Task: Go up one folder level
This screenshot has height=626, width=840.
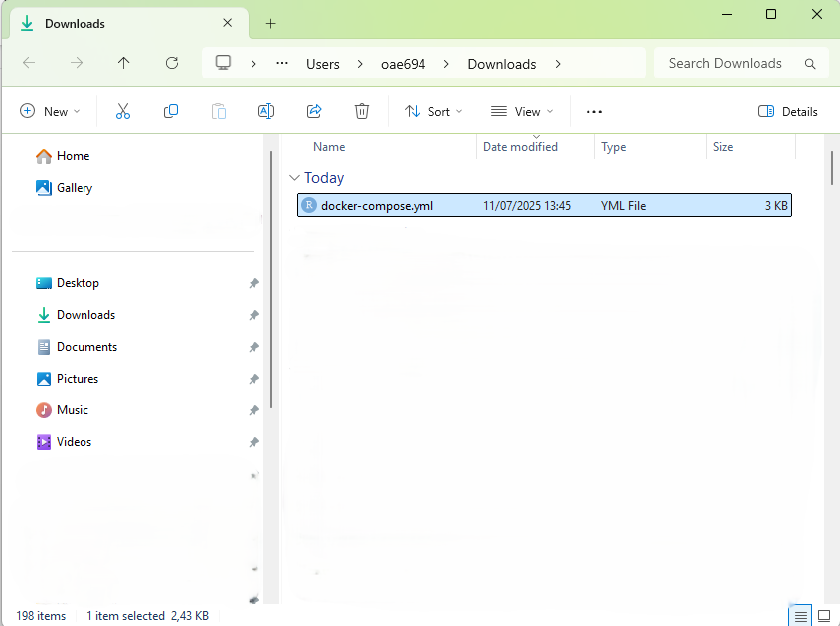Action: tap(124, 63)
